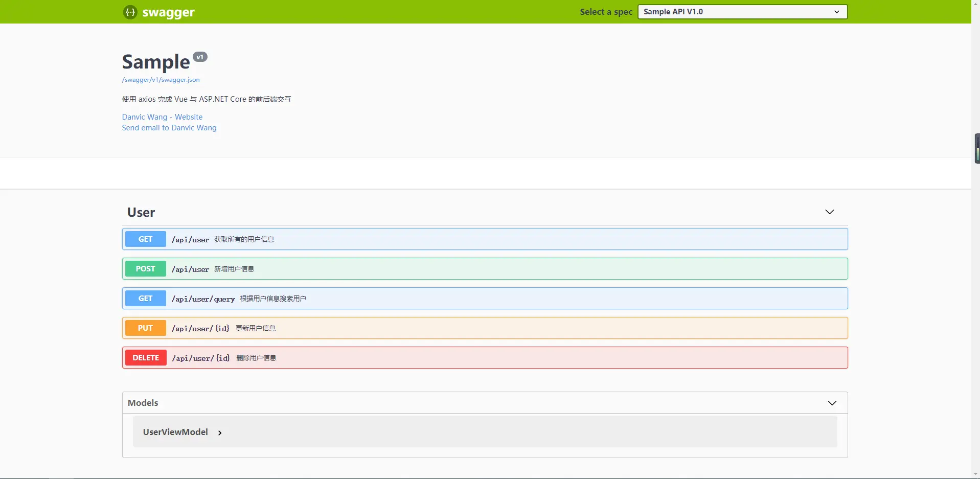
Task: Click the /api/user path of the POST row
Action: (x=190, y=269)
